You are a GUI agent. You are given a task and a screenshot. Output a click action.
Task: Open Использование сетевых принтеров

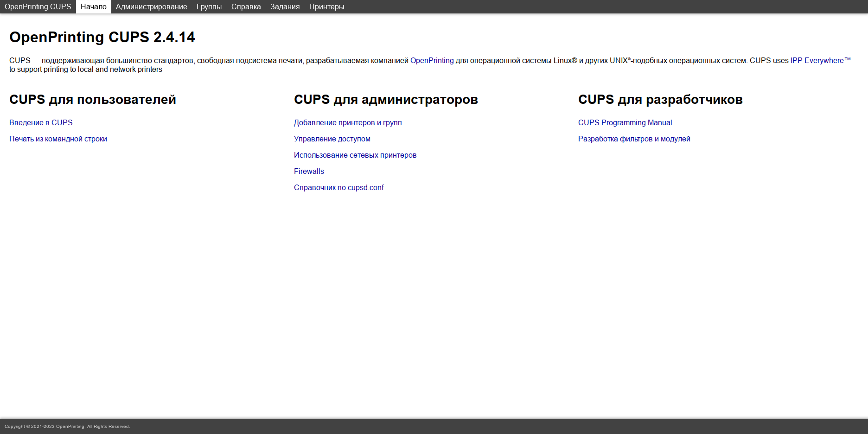click(355, 155)
